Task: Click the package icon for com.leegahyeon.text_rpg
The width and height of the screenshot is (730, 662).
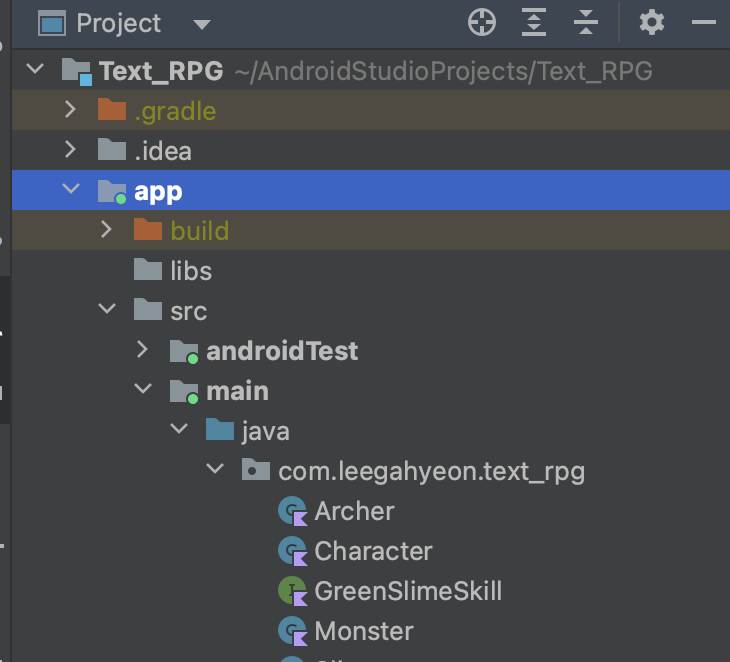Action: (256, 470)
